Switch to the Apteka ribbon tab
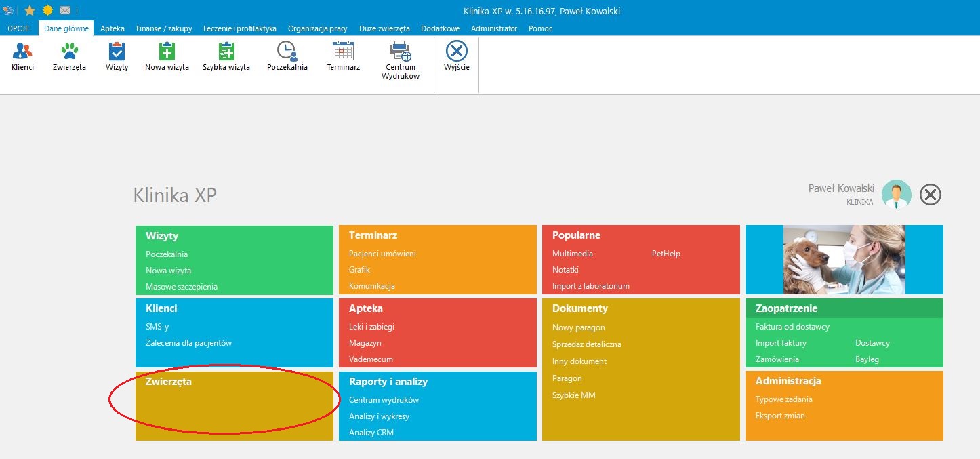Viewport: 980px width, 459px height. click(x=113, y=28)
